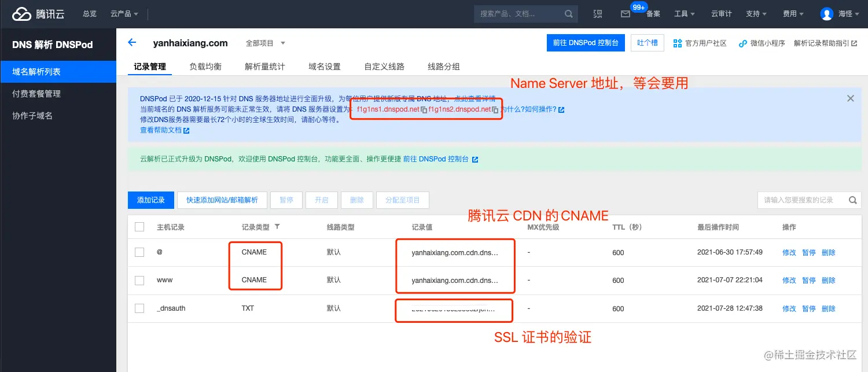The width and height of the screenshot is (868, 372).
Task: Click 修改 for the _dnsauth record
Action: coord(789,309)
